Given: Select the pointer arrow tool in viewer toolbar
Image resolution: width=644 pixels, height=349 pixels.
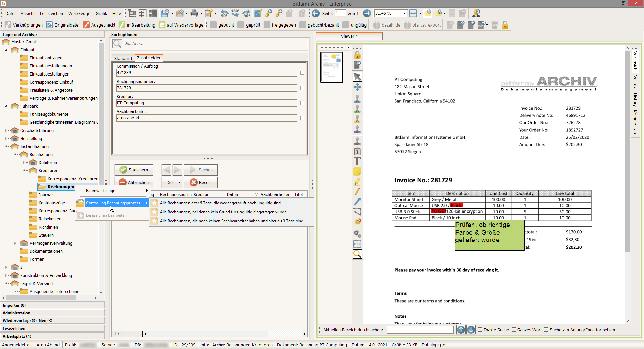Looking at the screenshot, I should (x=357, y=77).
